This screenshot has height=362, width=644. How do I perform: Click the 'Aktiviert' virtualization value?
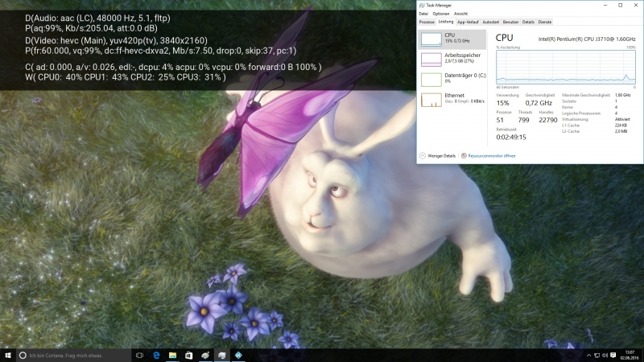click(622, 119)
